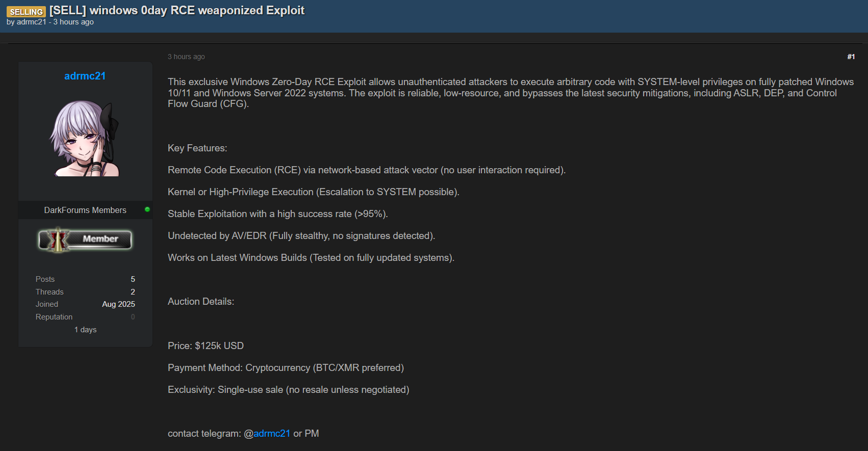Click the Posts label in the user stats
This screenshot has width=868, height=451.
coord(45,279)
